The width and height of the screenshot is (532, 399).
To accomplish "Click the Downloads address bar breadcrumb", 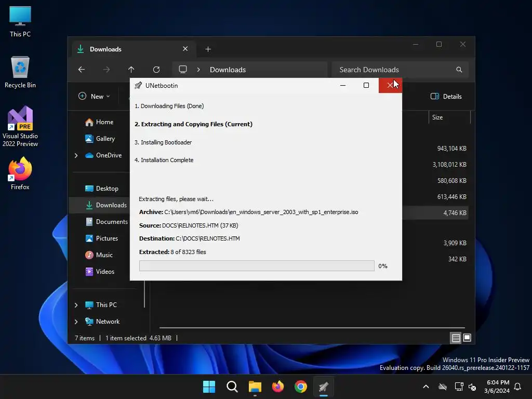I will (x=228, y=70).
